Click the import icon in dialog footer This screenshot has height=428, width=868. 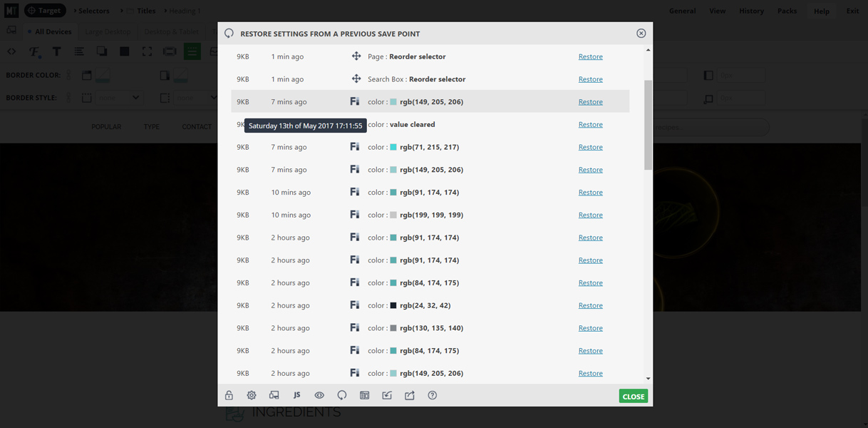[x=387, y=395]
